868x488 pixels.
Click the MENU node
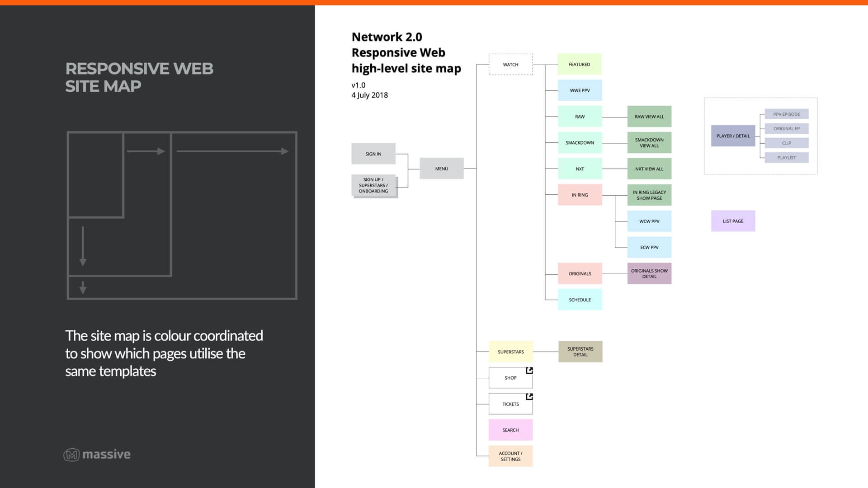[x=442, y=169]
